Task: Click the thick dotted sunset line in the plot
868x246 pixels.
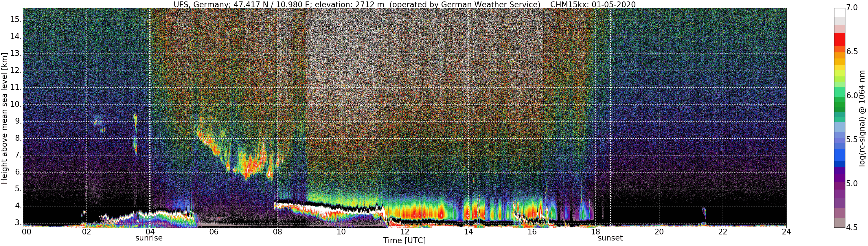Action: (x=610, y=118)
